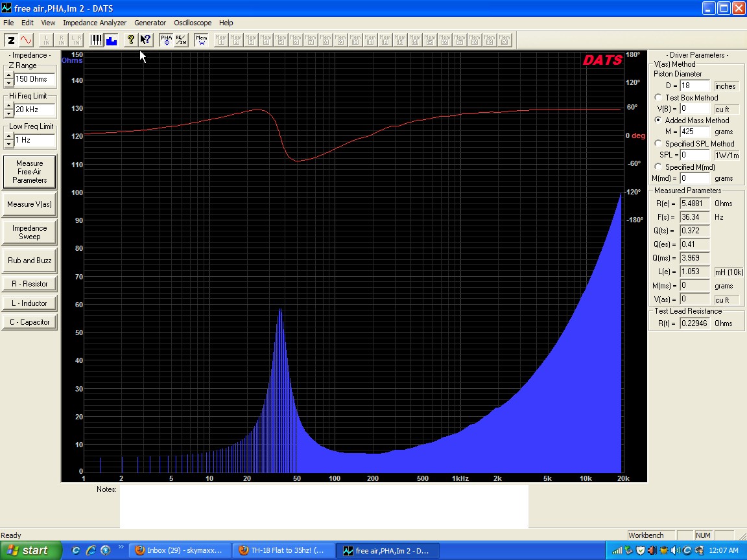Select the blue filled plot style icon
Screen dimensions: 747x560
112,40
